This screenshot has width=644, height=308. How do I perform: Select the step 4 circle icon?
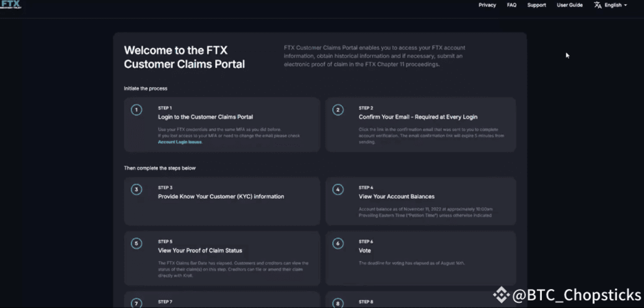pyautogui.click(x=338, y=189)
